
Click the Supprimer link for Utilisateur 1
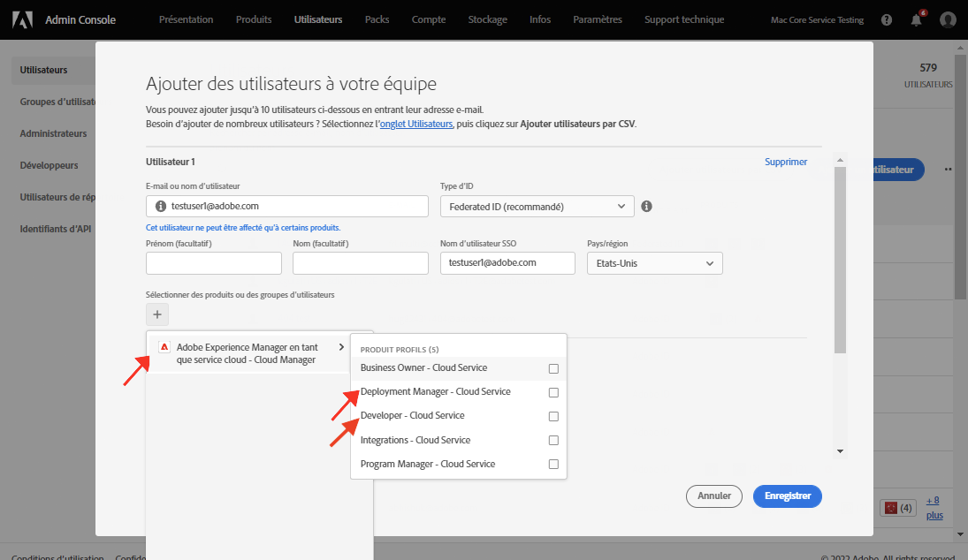coord(785,163)
